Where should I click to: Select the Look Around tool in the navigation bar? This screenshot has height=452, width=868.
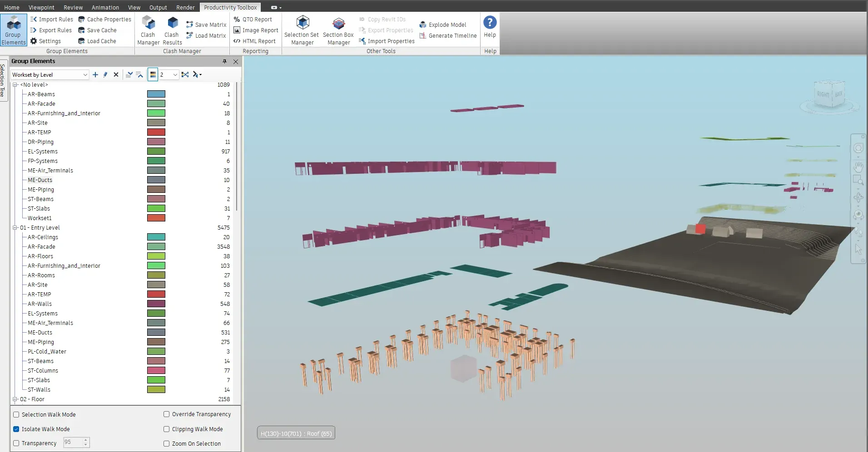tap(858, 214)
